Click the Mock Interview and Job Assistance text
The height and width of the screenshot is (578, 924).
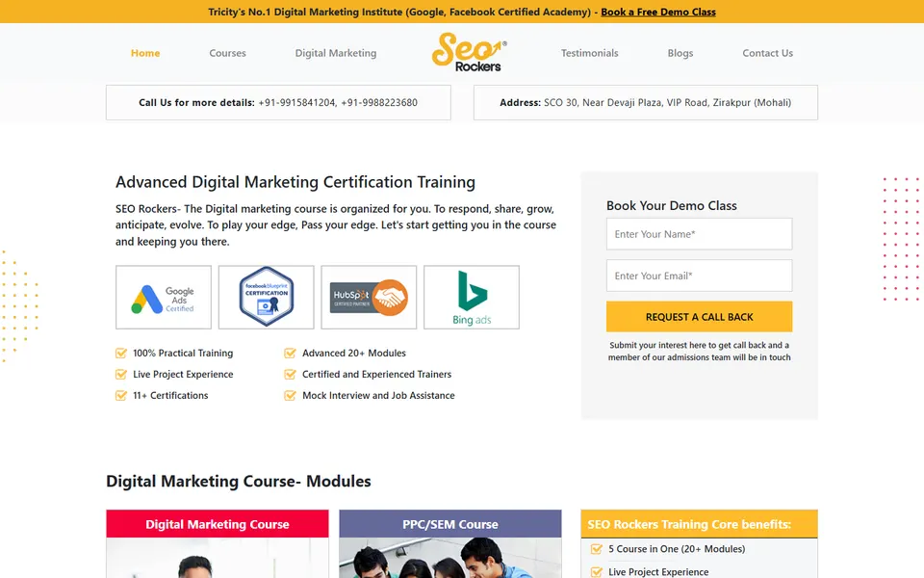[x=378, y=395]
